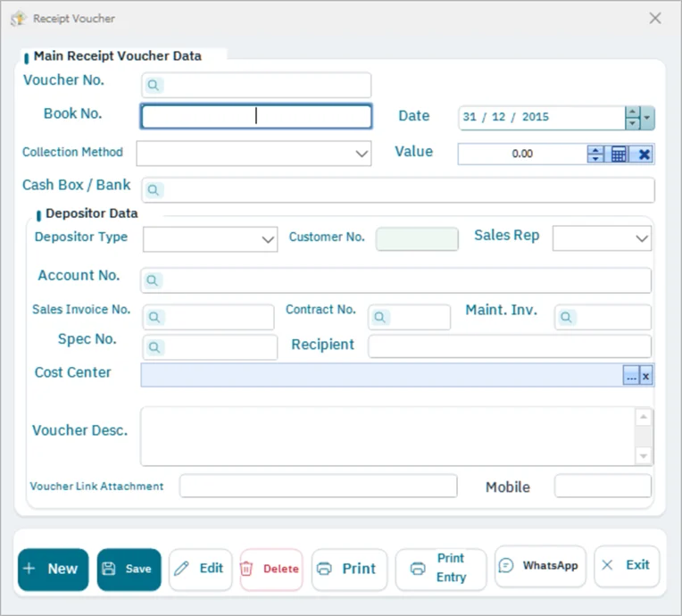
Task: Click the Delete button
Action: 271,569
